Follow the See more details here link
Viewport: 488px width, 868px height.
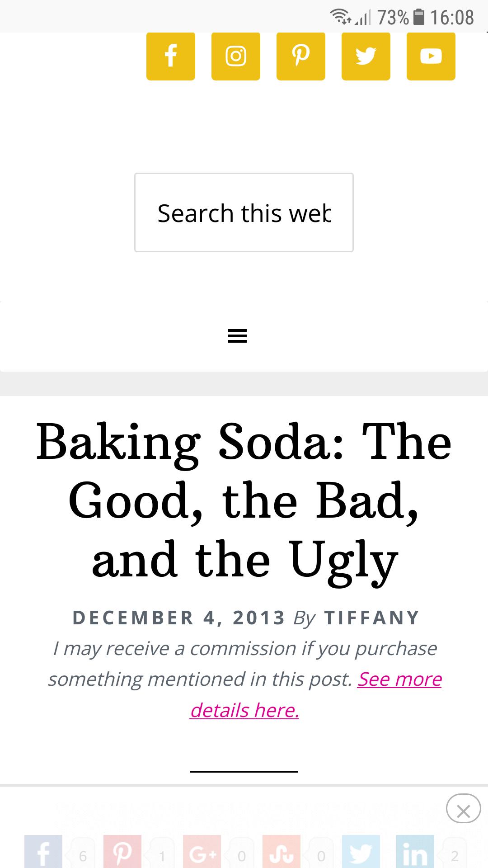click(x=316, y=694)
